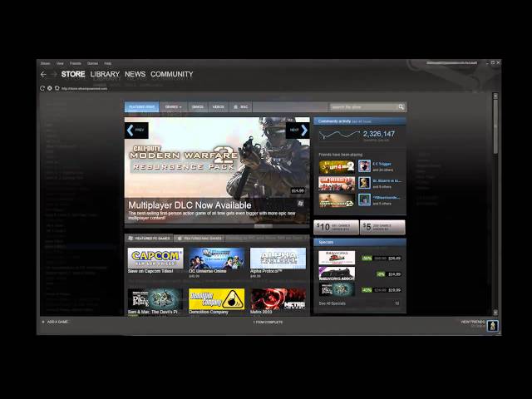Viewport: 532px width, 399px height.
Task: Go back with the left arrow
Action: 43,74
